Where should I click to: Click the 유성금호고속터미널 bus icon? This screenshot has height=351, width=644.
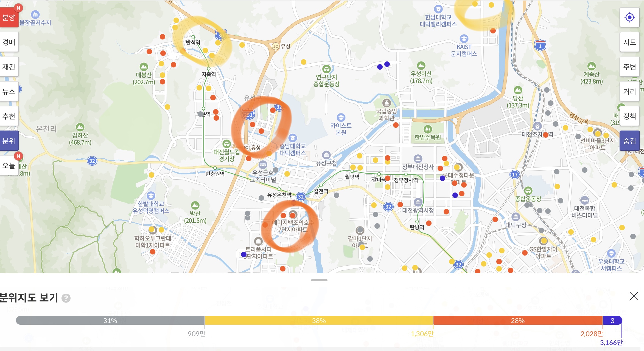point(263,165)
